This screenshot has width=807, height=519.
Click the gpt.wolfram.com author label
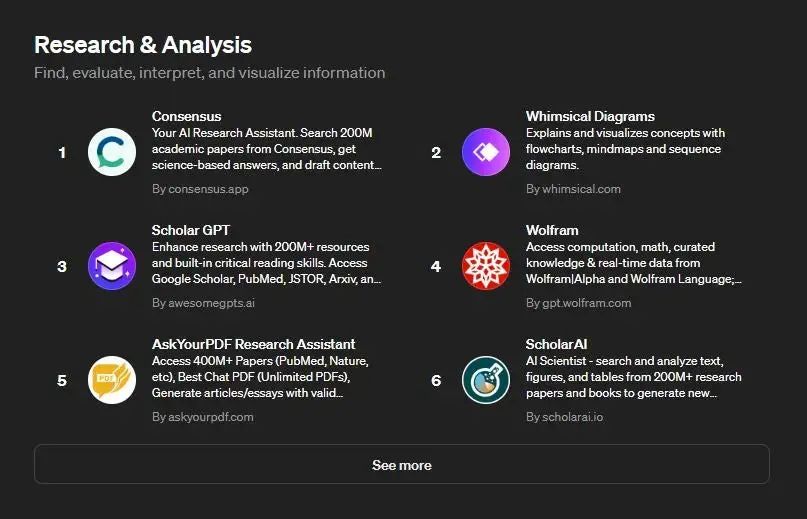(578, 302)
